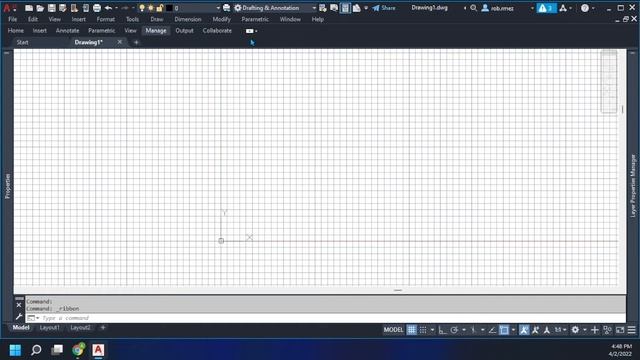Click the New drawing icon
Screen dimensions: 640x360
tap(29, 8)
